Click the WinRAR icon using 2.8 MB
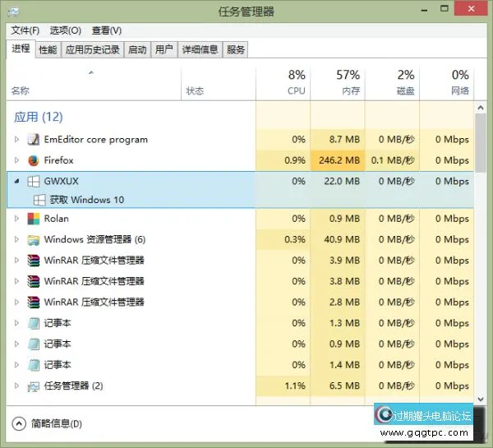Image resolution: width=493 pixels, height=448 pixels. 34,303
